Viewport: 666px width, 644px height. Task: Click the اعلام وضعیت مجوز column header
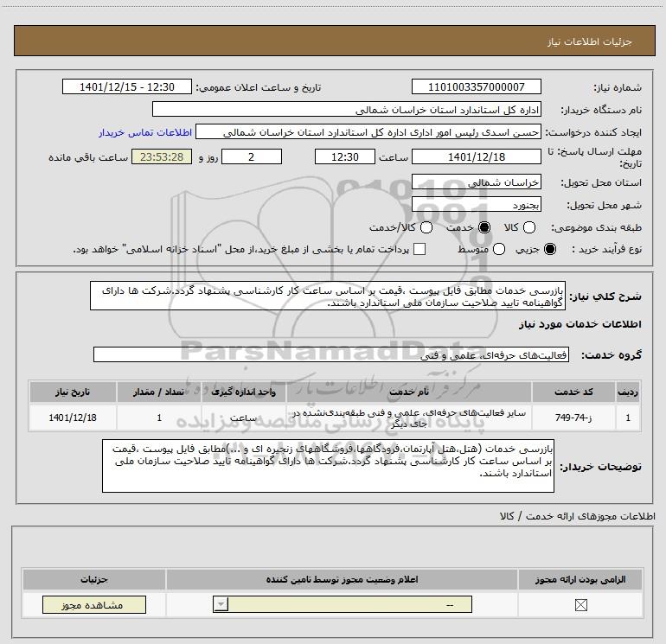[x=342, y=579]
